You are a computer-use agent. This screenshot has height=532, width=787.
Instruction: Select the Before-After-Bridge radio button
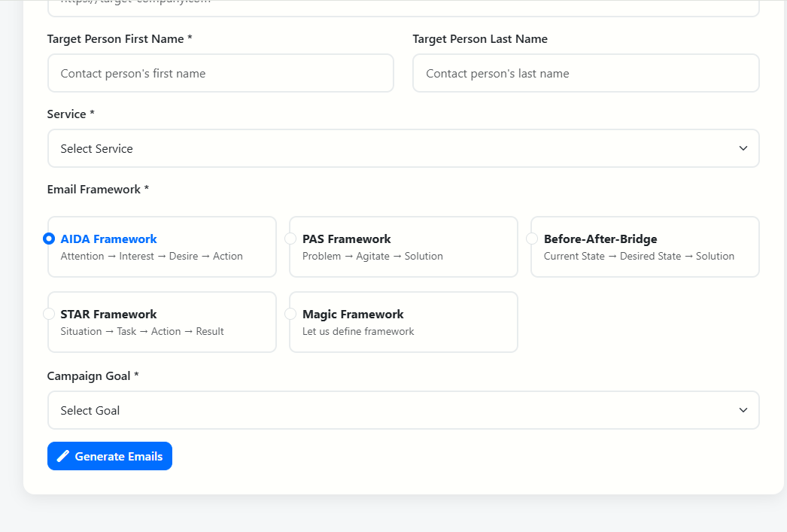tap(532, 239)
